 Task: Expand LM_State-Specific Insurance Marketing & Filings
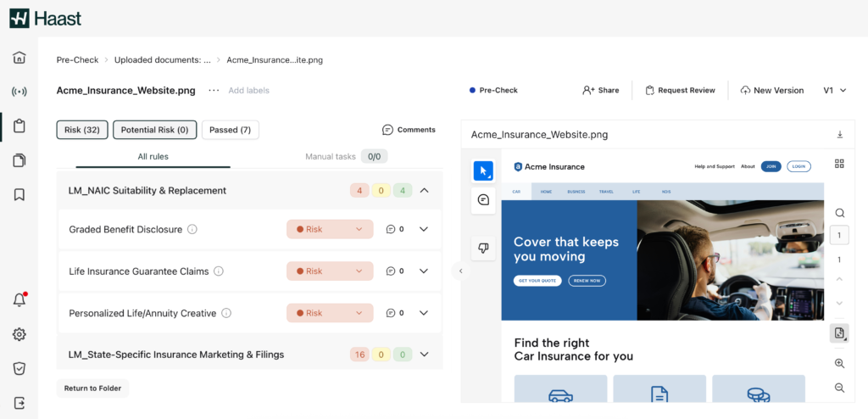click(425, 355)
